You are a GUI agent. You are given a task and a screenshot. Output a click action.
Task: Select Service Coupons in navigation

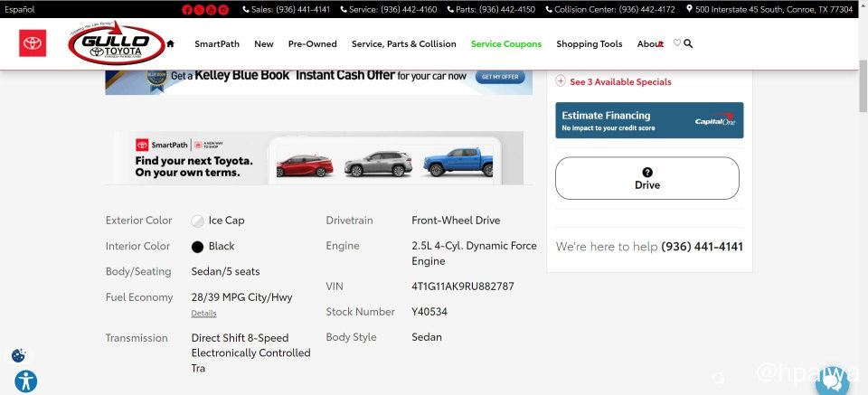pyautogui.click(x=505, y=43)
